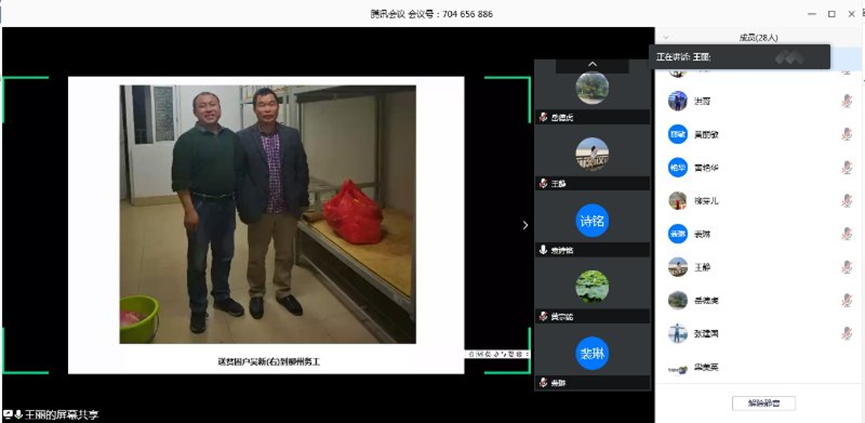The width and height of the screenshot is (865, 423).
Task: Click the muted mic icon next to 张建周
Action: [x=846, y=334]
